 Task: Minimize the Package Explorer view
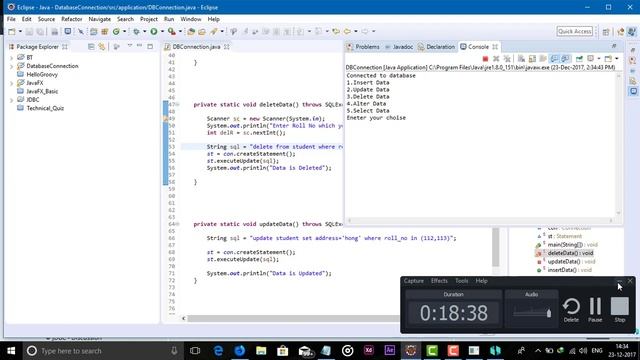pyautogui.click(x=140, y=46)
